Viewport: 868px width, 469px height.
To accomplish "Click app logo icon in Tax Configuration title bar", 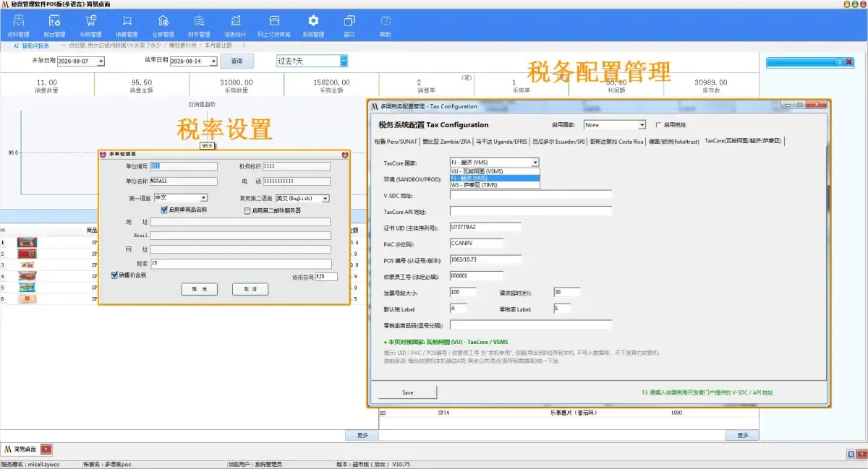I will pos(375,106).
